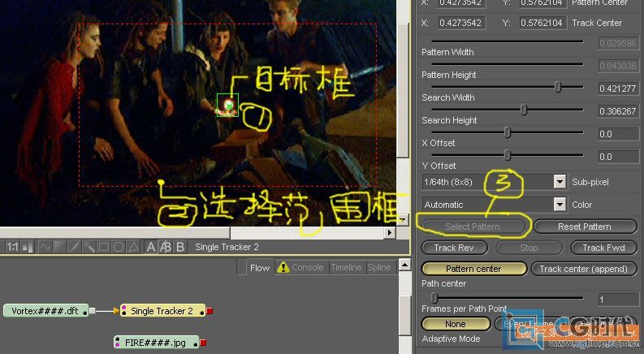Select the gradient bitmap mask icon
Screen dimensions: 644x354
coord(59,247)
